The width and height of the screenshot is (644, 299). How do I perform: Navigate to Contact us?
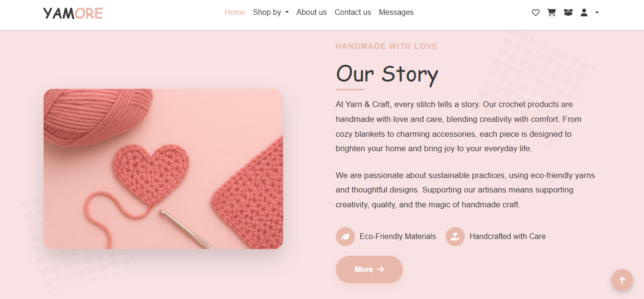click(x=353, y=12)
